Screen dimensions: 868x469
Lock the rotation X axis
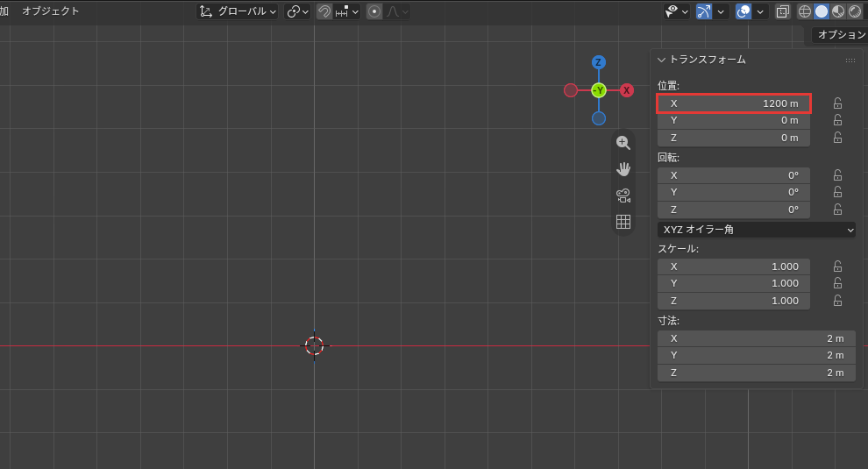coord(837,175)
